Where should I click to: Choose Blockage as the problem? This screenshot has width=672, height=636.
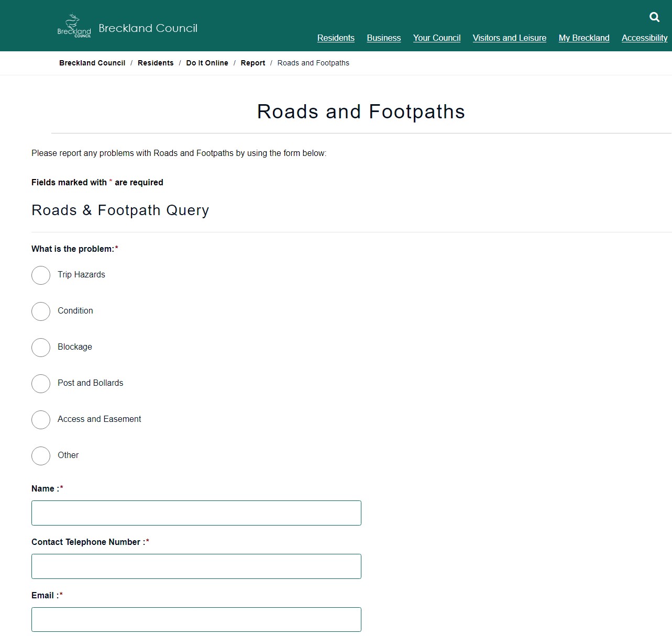(41, 347)
